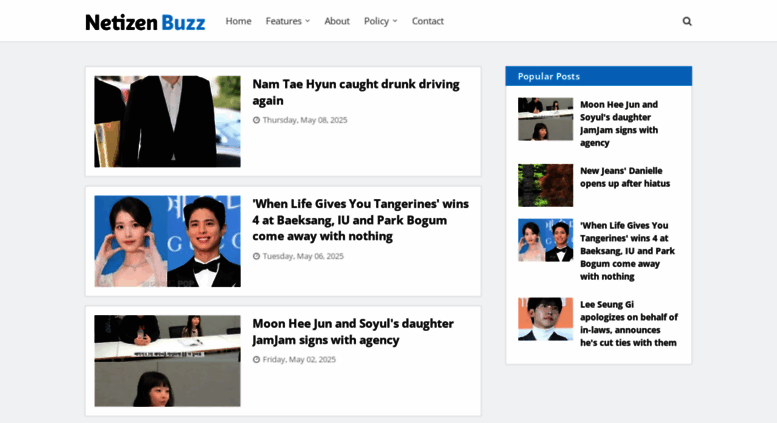Click clock icon beside Tuesday, May 06, 2025
Screen dimensions: 777x423
[256, 256]
